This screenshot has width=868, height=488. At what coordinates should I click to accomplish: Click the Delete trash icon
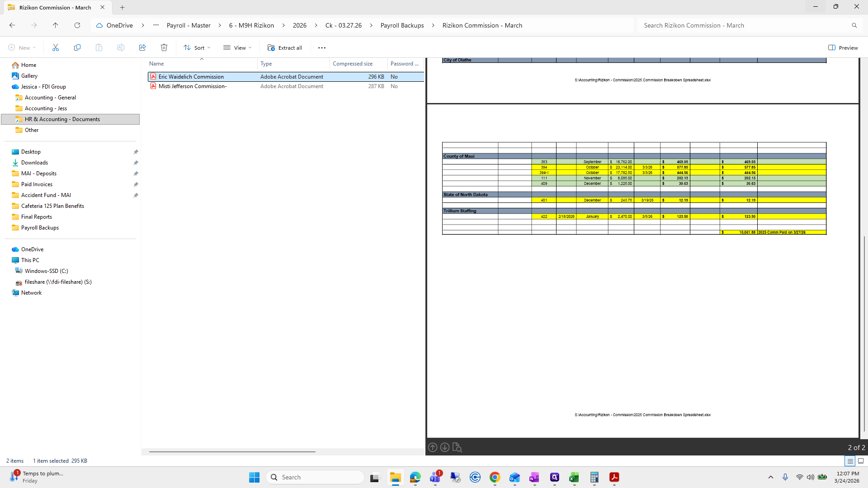click(x=164, y=47)
